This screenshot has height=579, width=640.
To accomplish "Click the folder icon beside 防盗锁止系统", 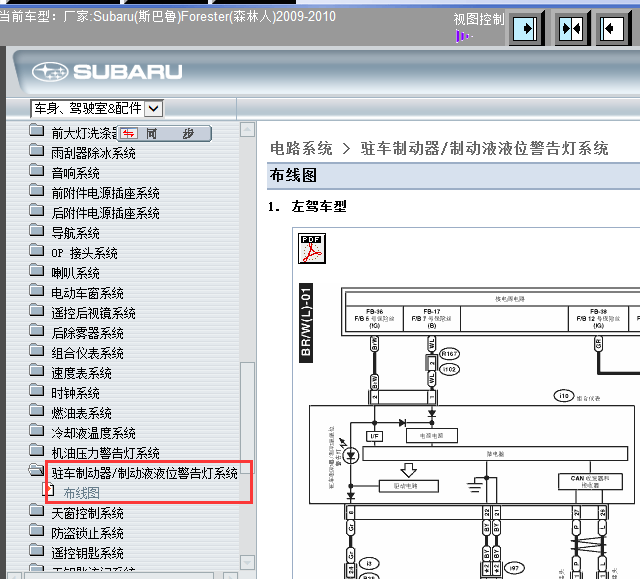I will pyautogui.click(x=37, y=530).
